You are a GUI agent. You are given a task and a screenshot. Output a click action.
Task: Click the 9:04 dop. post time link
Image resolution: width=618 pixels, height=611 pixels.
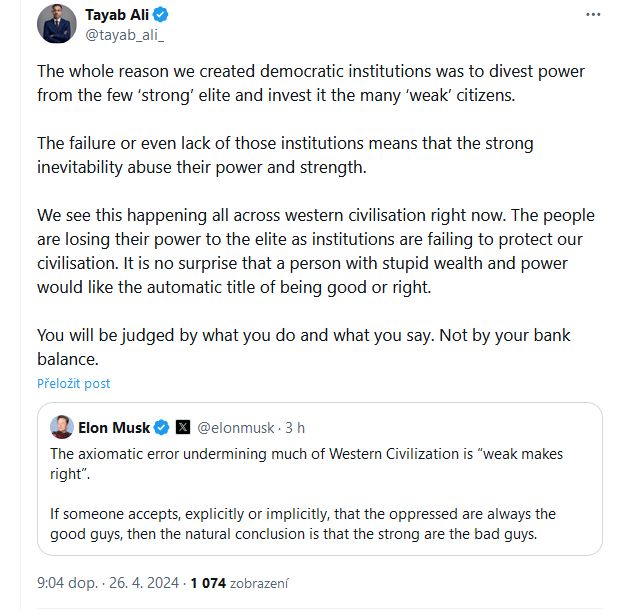pos(67,583)
